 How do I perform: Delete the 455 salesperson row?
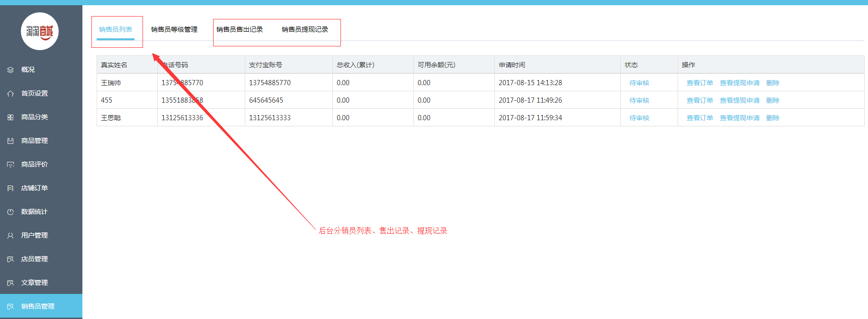coord(773,100)
